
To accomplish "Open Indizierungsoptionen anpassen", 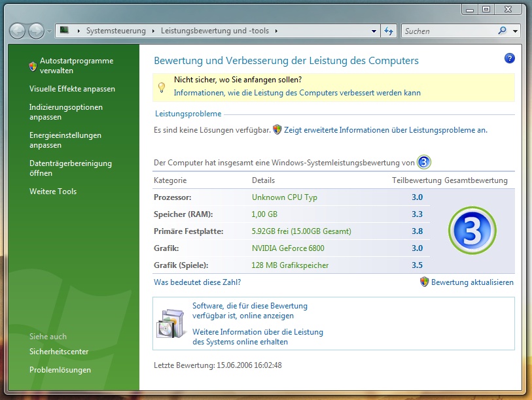I will [66, 112].
